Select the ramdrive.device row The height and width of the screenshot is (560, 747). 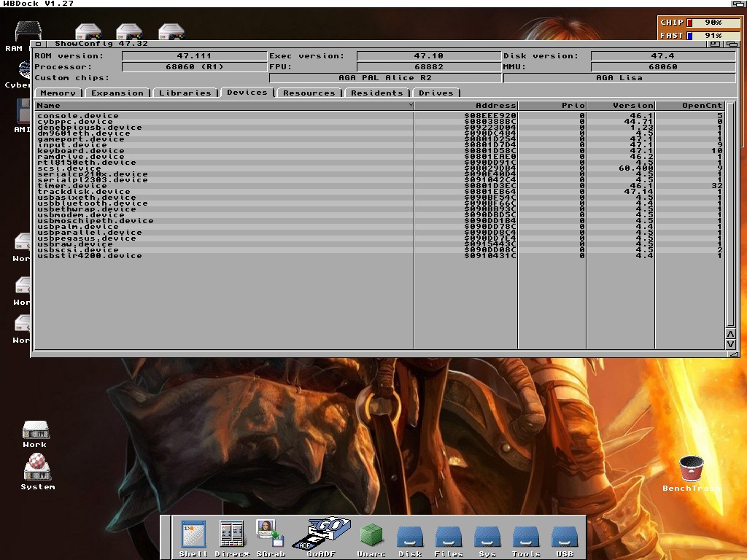click(x=379, y=157)
